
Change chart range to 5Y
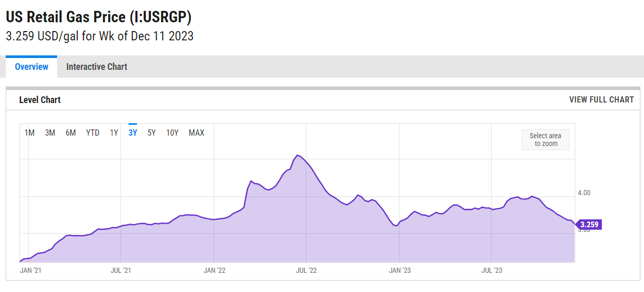tap(151, 133)
